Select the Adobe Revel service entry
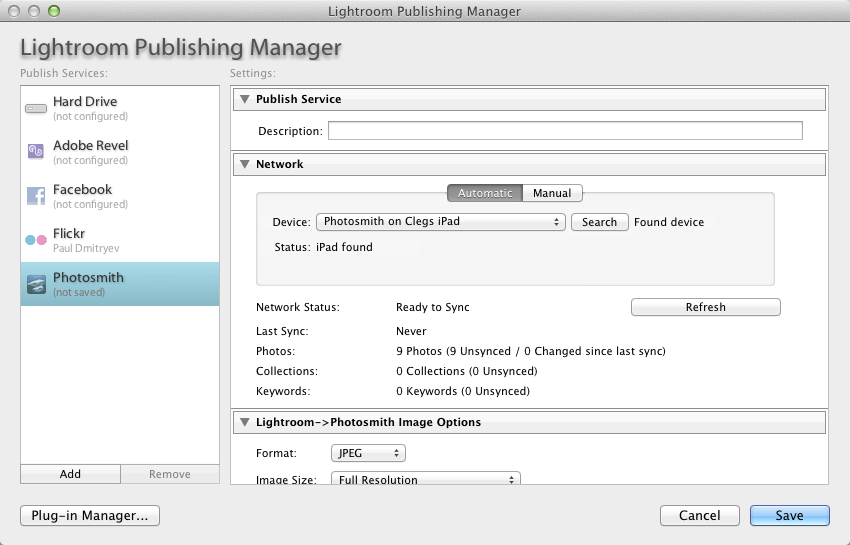 (120, 152)
